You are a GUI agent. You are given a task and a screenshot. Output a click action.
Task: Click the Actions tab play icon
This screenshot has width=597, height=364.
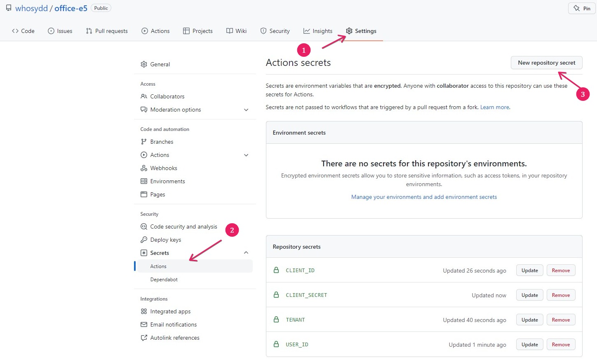[145, 31]
